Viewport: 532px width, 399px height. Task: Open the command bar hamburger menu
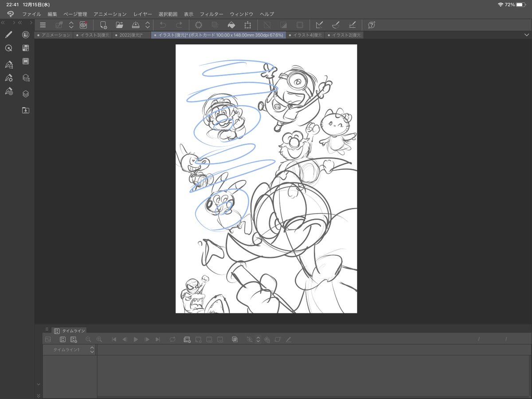43,25
